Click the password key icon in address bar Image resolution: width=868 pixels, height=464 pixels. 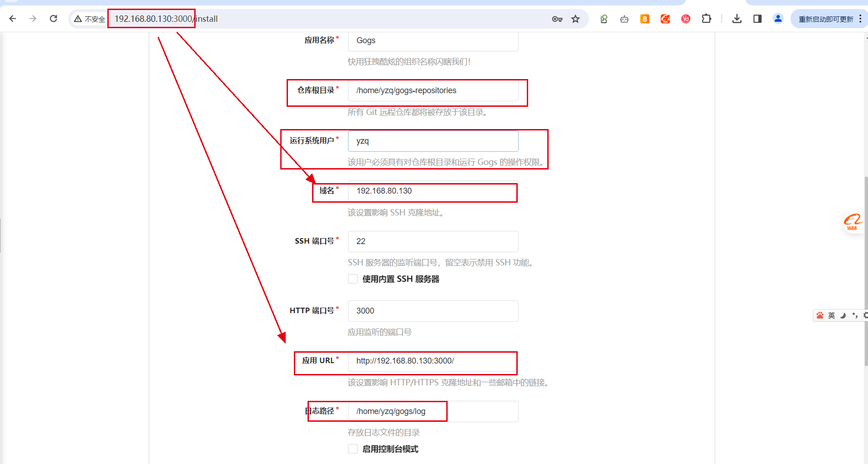click(x=557, y=19)
